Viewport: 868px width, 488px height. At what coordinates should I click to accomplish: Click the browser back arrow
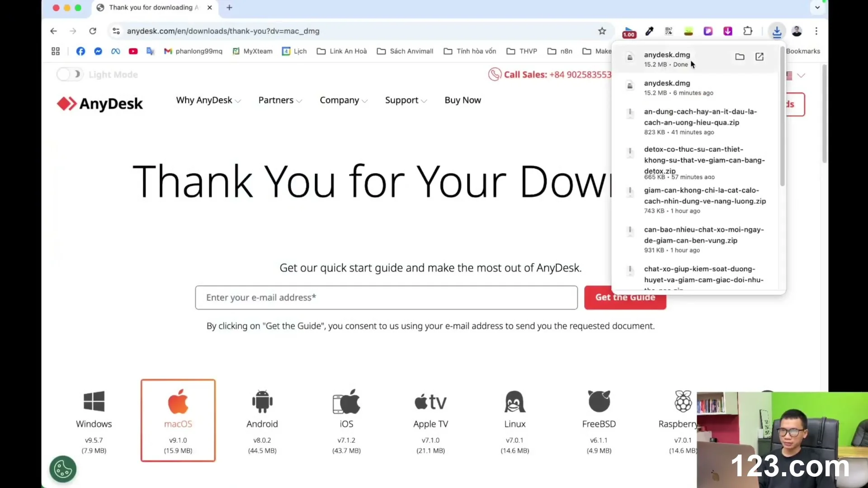(x=53, y=31)
